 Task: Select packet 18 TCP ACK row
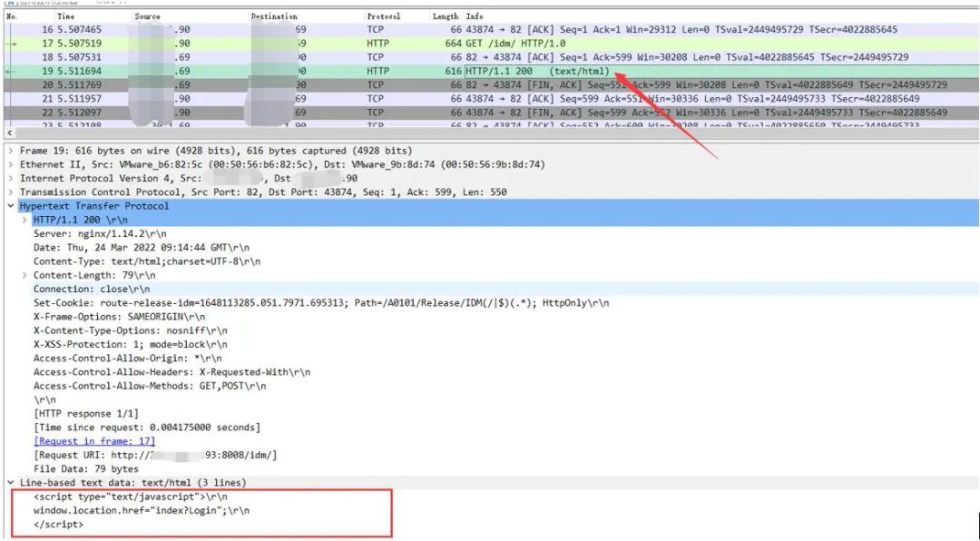pyautogui.click(x=491, y=57)
